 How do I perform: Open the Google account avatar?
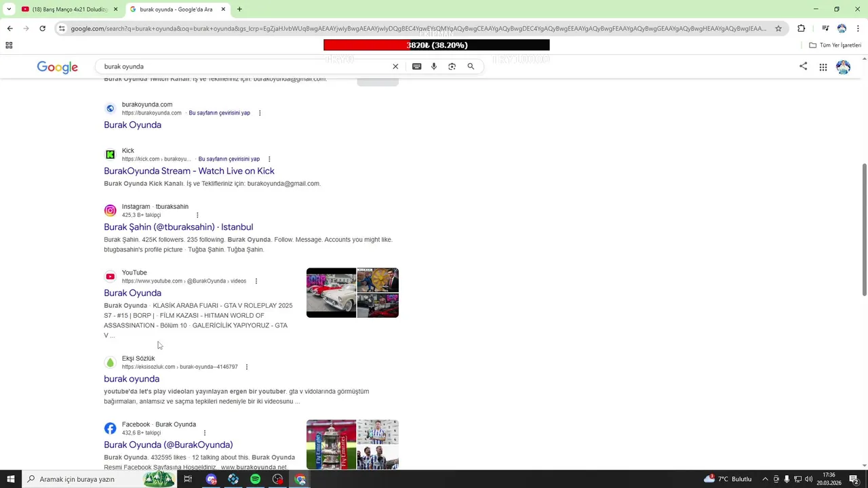(x=843, y=67)
